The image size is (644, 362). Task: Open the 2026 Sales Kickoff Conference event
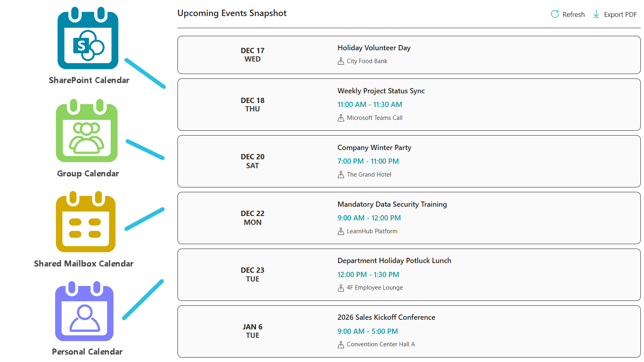point(409,331)
